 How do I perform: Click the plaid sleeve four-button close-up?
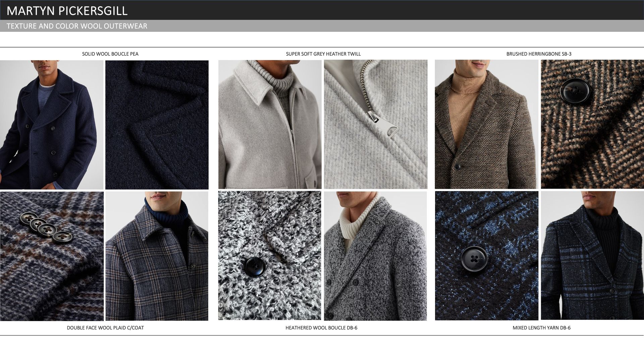[x=52, y=256]
